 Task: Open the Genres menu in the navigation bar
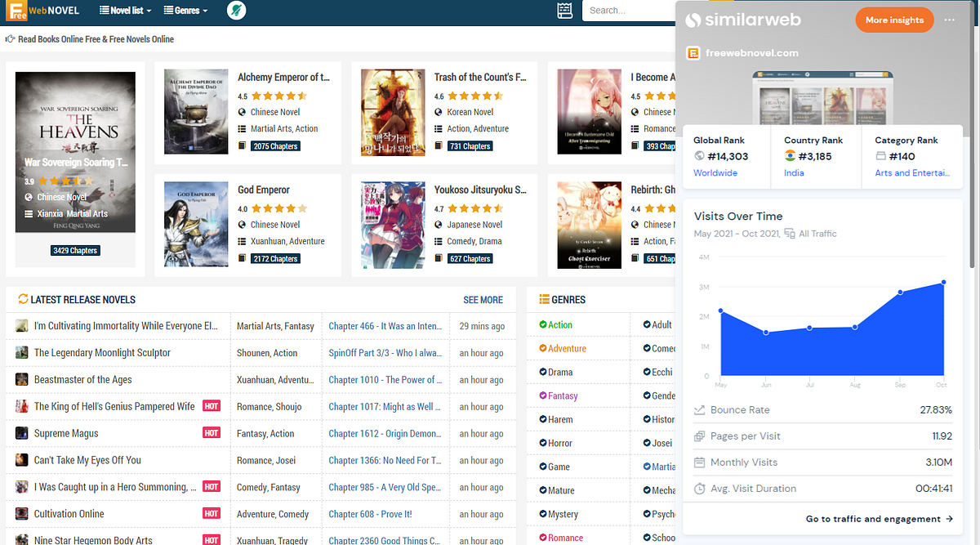point(185,11)
